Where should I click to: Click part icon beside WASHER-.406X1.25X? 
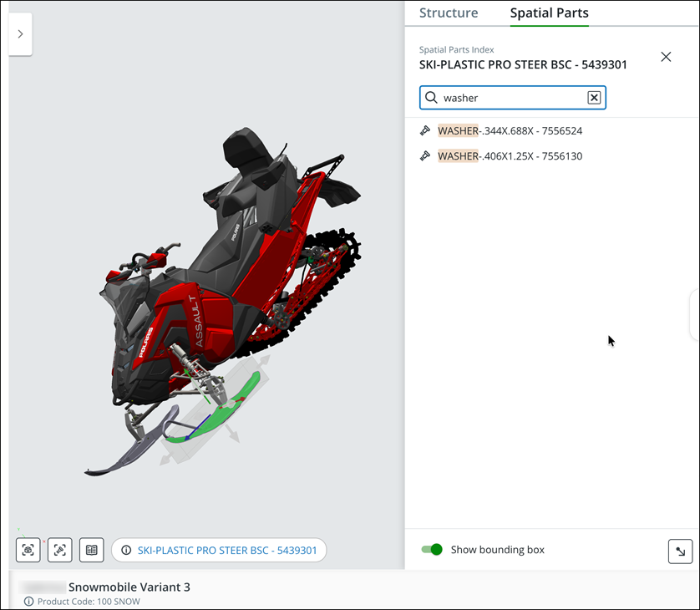tap(425, 155)
